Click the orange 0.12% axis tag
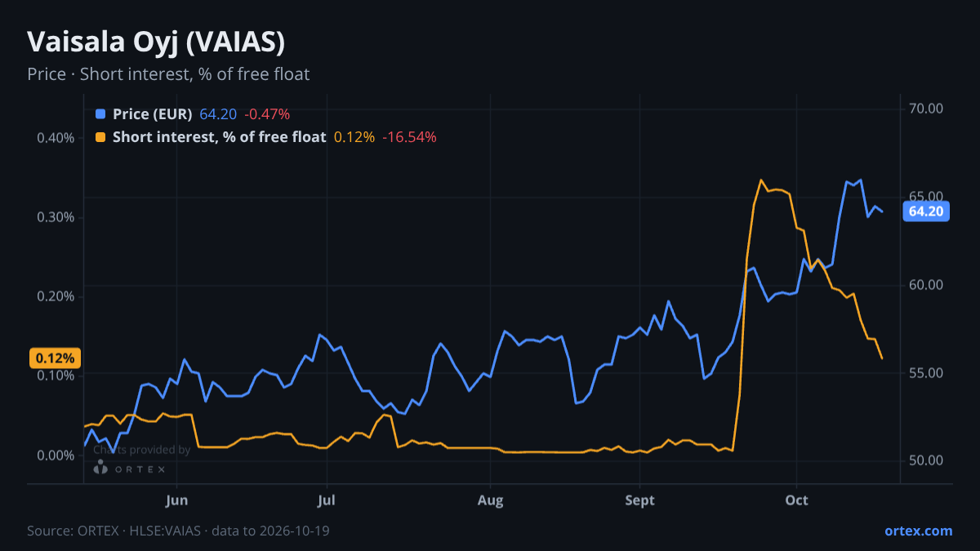Screen dimensions: 980x551 coord(55,358)
